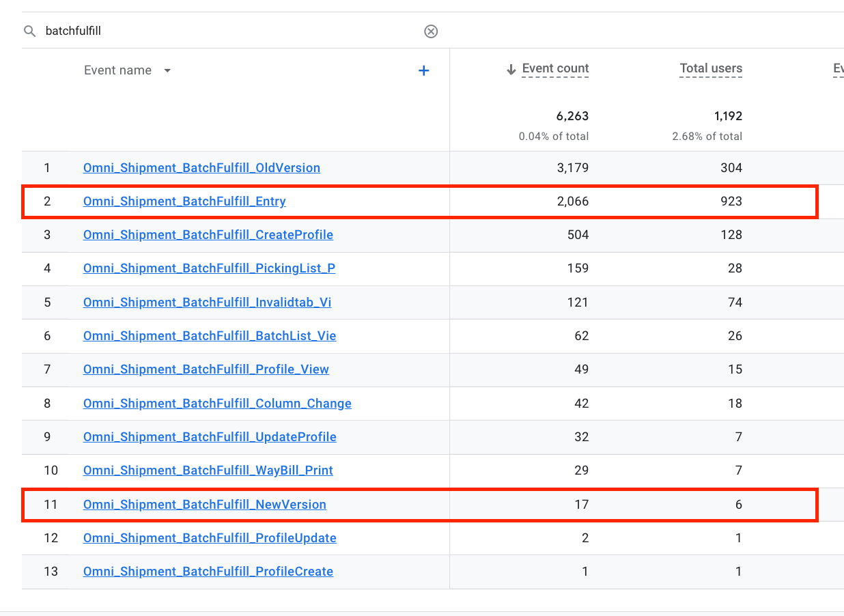The height and width of the screenshot is (616, 844).
Task: Focus the batchfulfill search field
Action: (232, 31)
